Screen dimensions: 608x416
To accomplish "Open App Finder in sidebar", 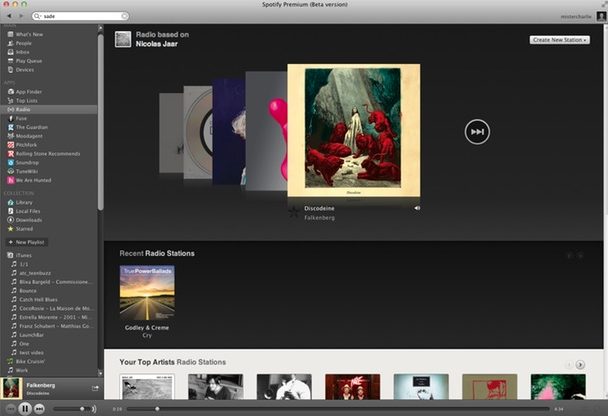I will [28, 91].
